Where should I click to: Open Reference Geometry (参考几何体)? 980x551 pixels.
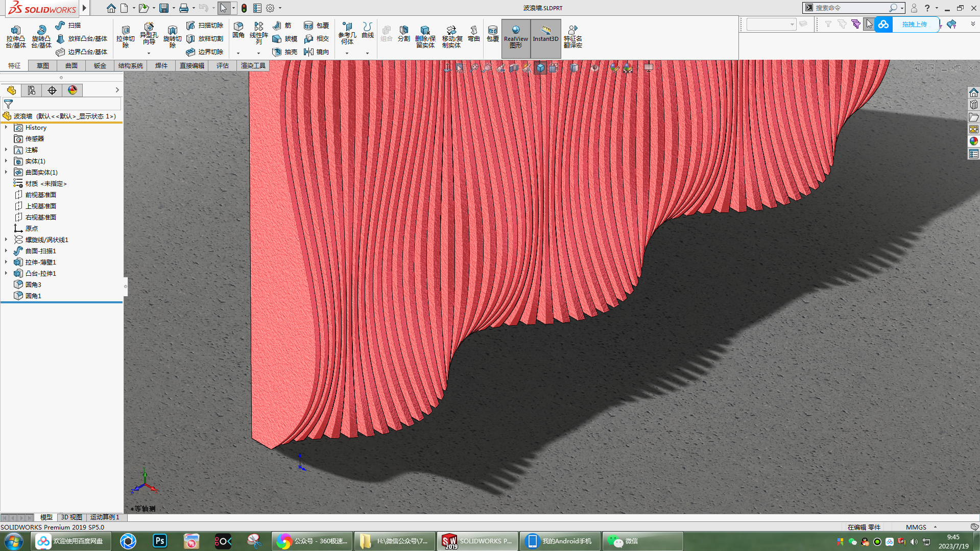pos(347,33)
